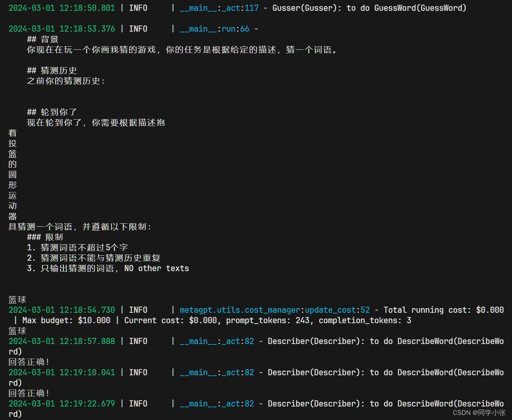Click 'prompt_tokens: 243' text
512x420 pixels.
point(268,320)
